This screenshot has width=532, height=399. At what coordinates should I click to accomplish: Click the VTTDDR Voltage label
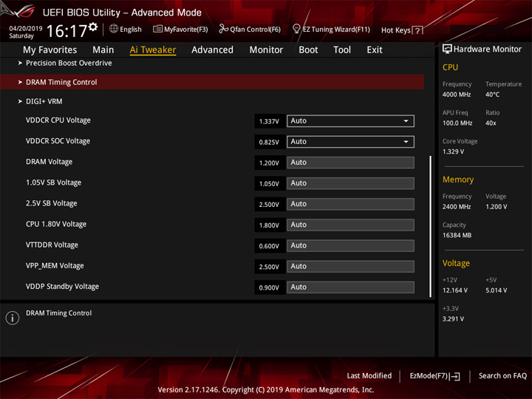(x=52, y=245)
